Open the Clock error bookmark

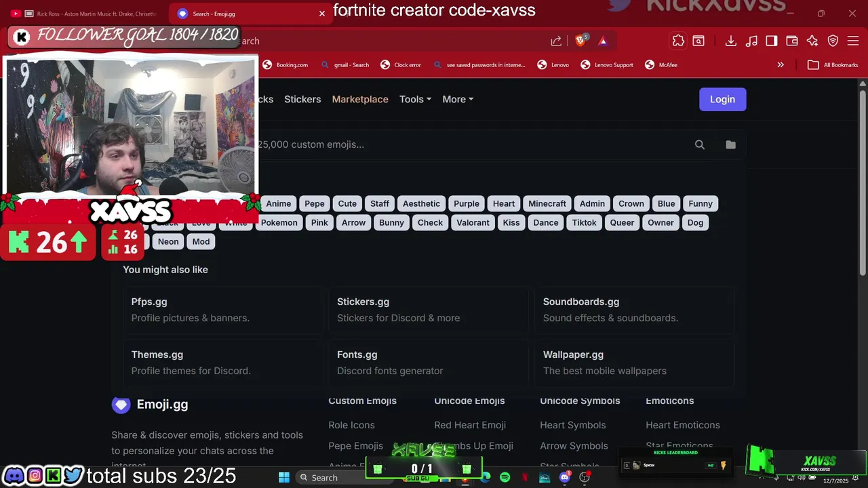(x=401, y=65)
